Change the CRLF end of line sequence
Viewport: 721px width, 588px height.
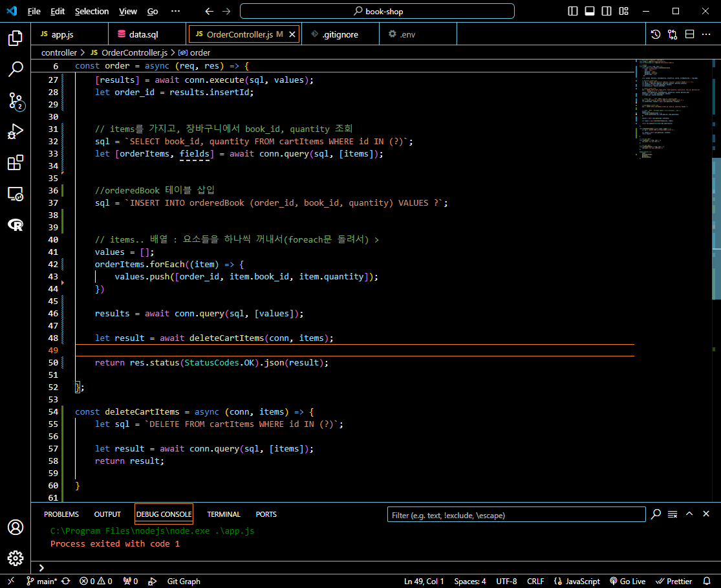pyautogui.click(x=535, y=581)
